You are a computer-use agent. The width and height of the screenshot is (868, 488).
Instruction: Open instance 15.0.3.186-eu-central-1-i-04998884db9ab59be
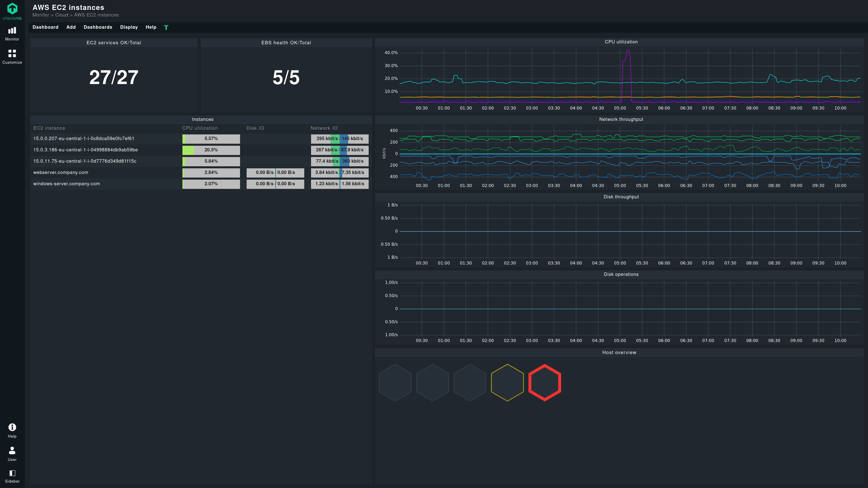pos(86,150)
